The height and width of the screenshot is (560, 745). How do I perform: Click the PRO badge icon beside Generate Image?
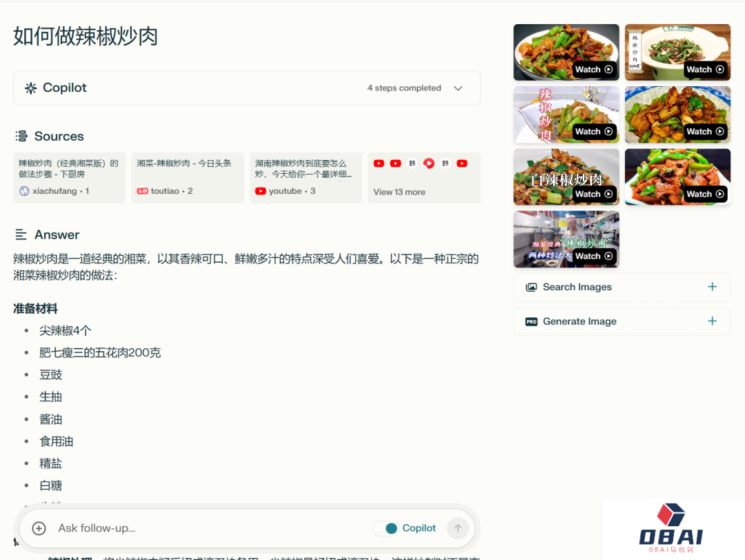[531, 321]
